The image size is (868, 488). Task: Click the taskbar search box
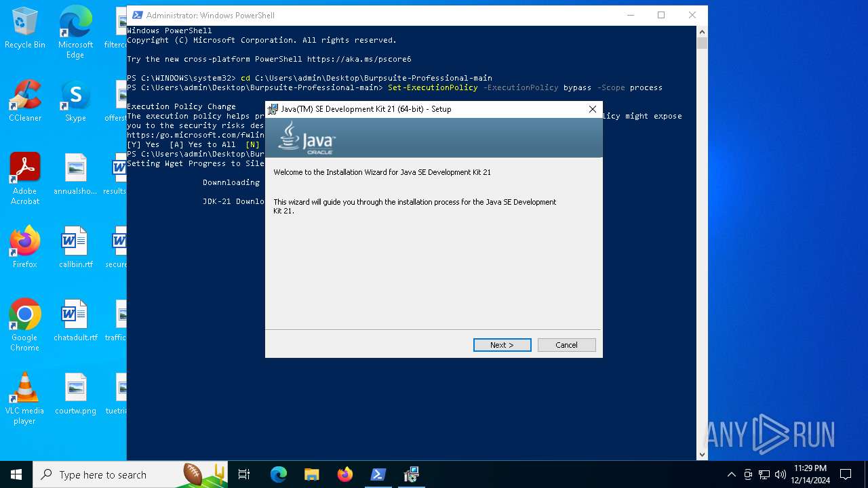click(131, 474)
